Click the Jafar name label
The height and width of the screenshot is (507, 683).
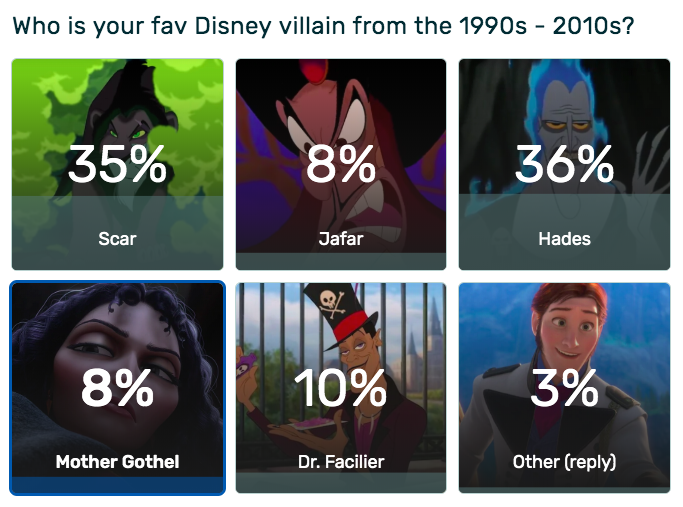pos(341,239)
